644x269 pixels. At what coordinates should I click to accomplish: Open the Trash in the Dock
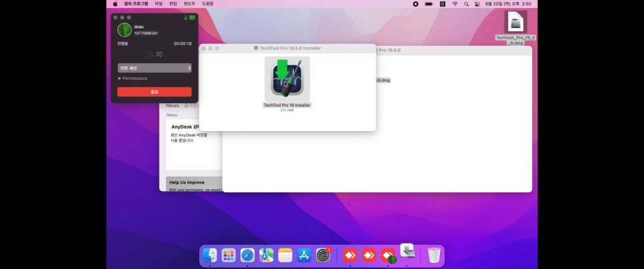[x=434, y=255]
